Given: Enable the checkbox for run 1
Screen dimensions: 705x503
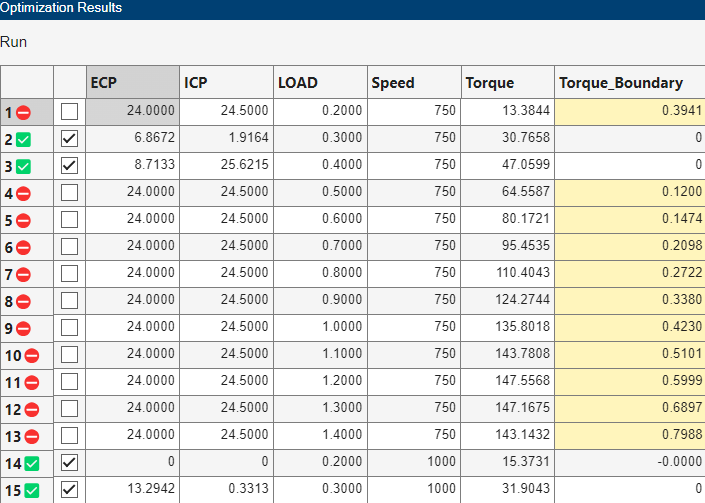Looking at the screenshot, I should tap(69, 111).
